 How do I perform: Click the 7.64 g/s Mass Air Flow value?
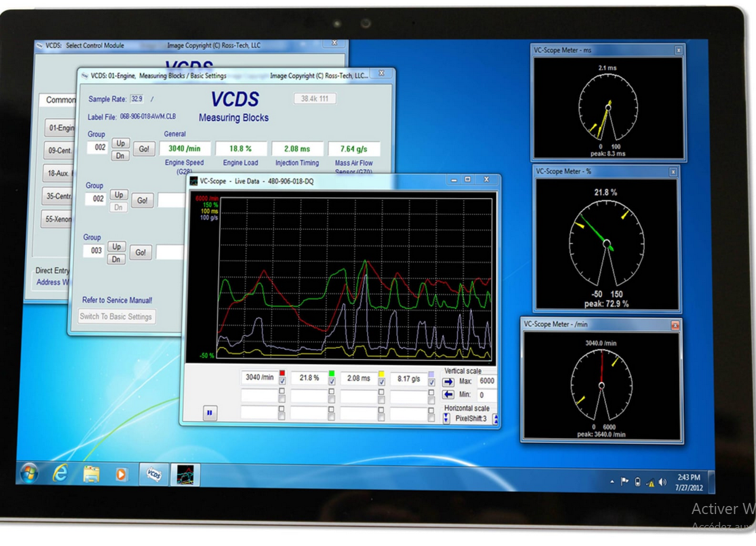tap(354, 149)
